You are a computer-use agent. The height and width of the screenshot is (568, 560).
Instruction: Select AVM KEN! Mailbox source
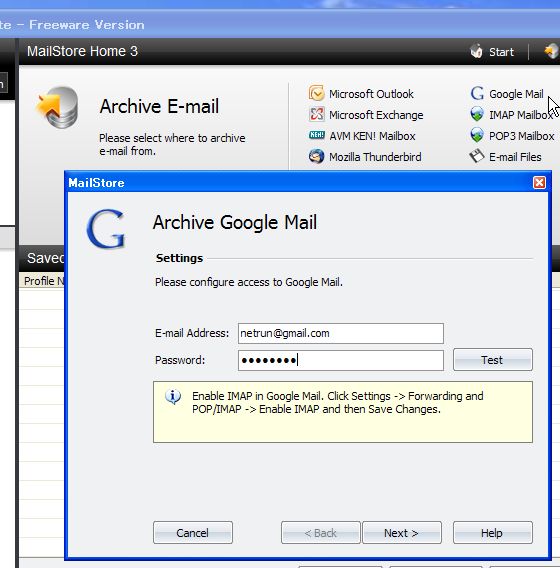point(372,136)
